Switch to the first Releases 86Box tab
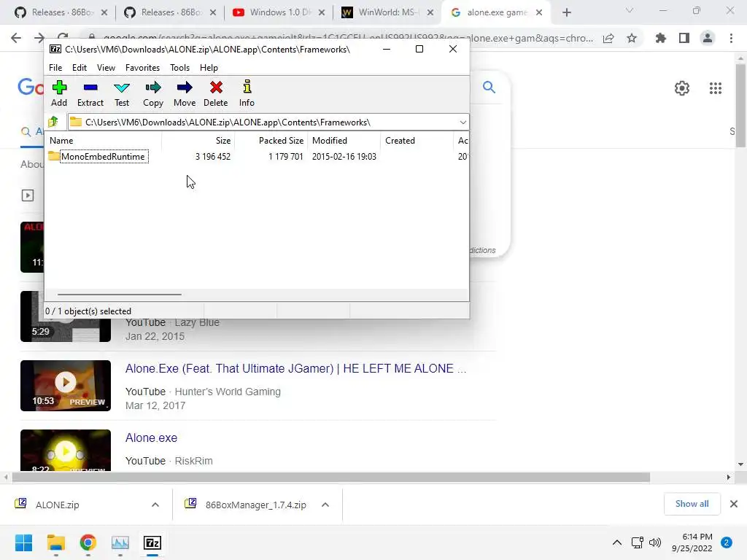The image size is (747, 560). coord(61,12)
